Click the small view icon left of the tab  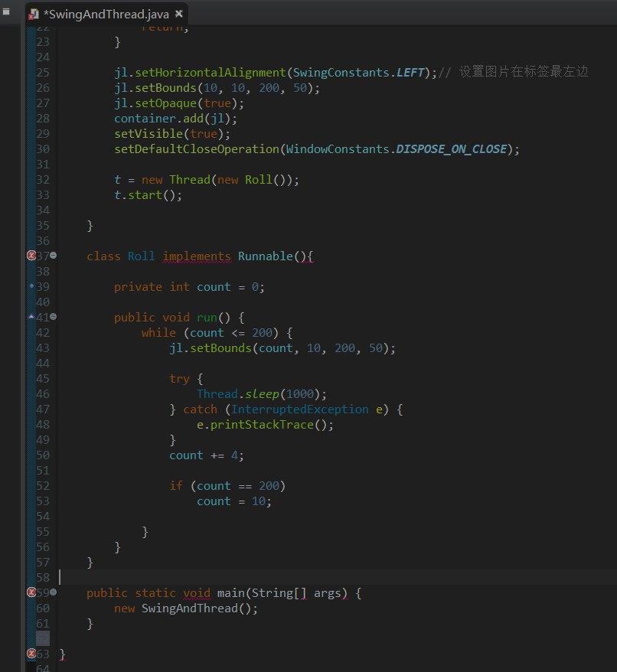point(6,11)
